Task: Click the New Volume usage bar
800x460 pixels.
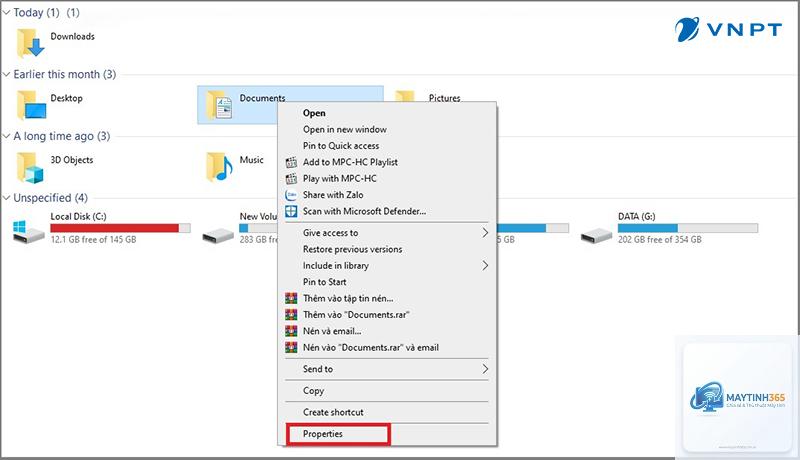Action: (258, 228)
